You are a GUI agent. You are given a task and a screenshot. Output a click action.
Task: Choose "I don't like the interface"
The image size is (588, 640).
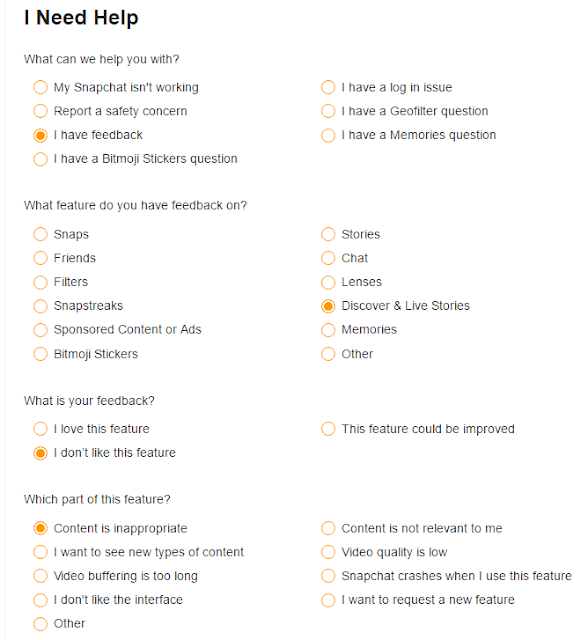tap(40, 600)
